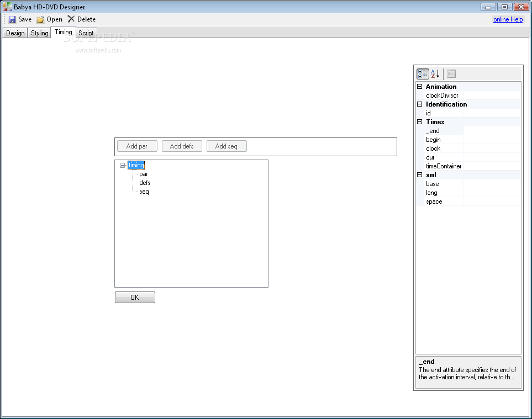Click the Babya app icon in title bar
This screenshot has height=419, width=532.
(7, 7)
